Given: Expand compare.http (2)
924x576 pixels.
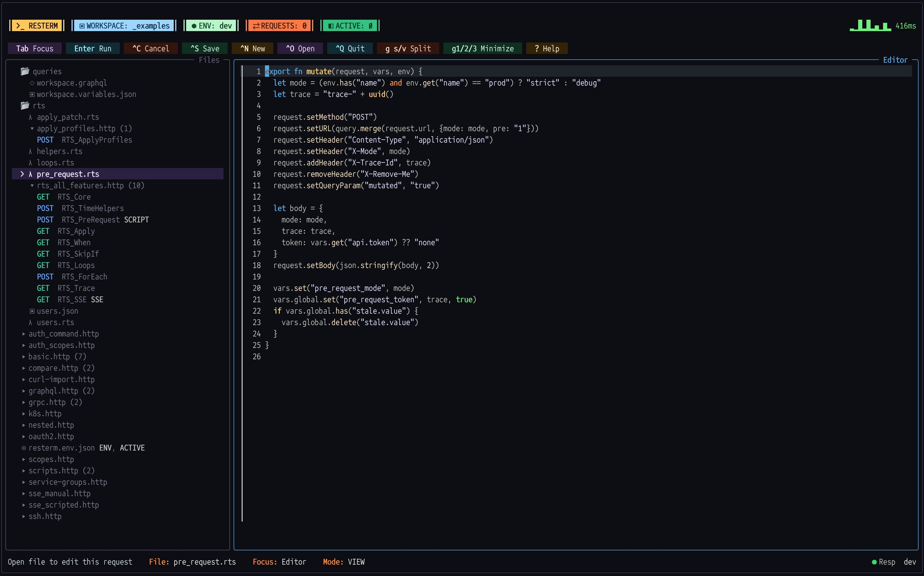Looking at the screenshot, I should point(24,368).
